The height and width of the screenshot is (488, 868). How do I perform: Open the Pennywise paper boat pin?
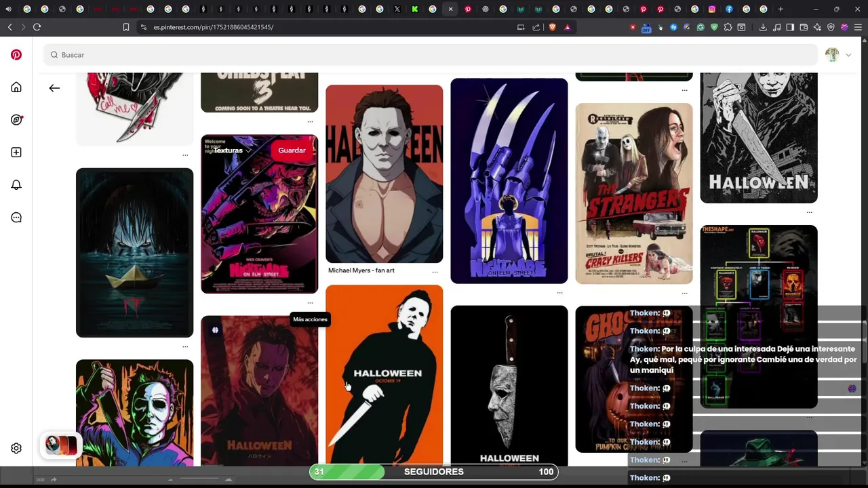coord(134,253)
